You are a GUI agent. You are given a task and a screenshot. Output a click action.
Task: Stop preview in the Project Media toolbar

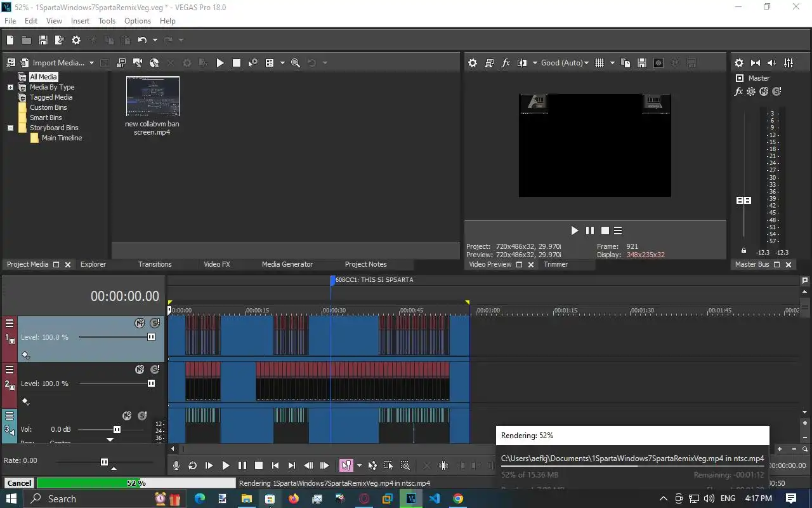click(x=237, y=63)
